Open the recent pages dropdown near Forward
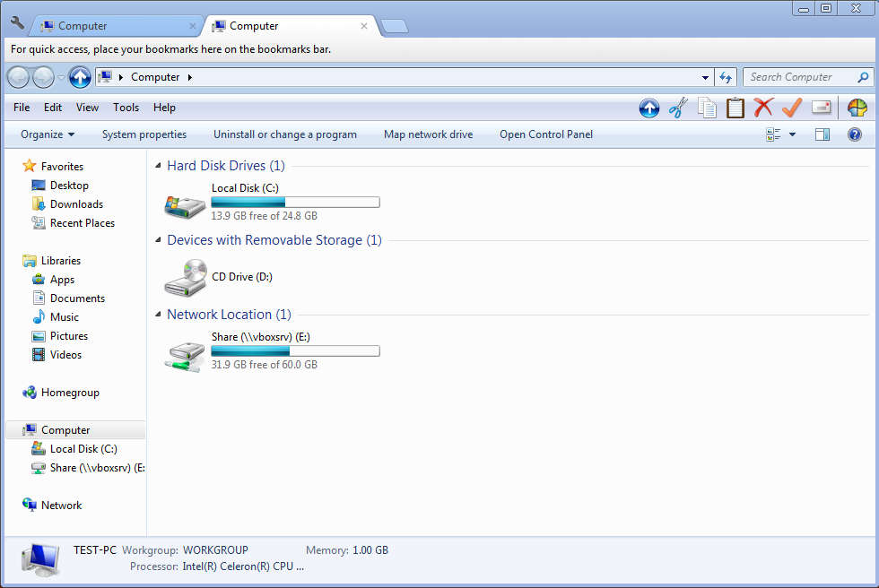 (x=61, y=77)
